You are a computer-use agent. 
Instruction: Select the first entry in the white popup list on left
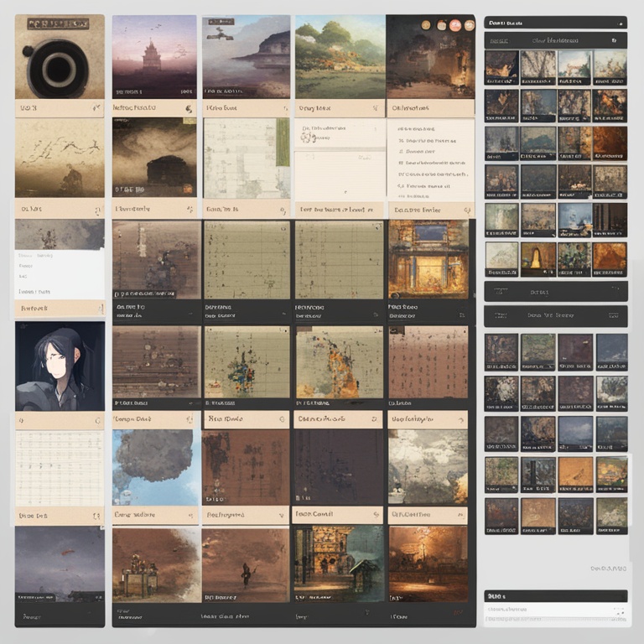click(x=38, y=256)
